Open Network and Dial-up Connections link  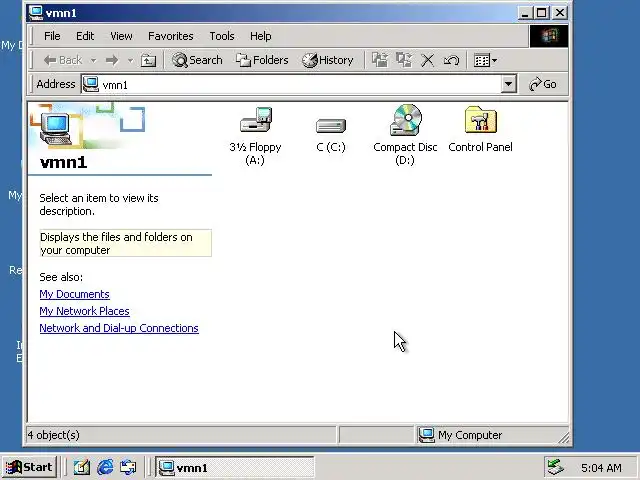[119, 328]
